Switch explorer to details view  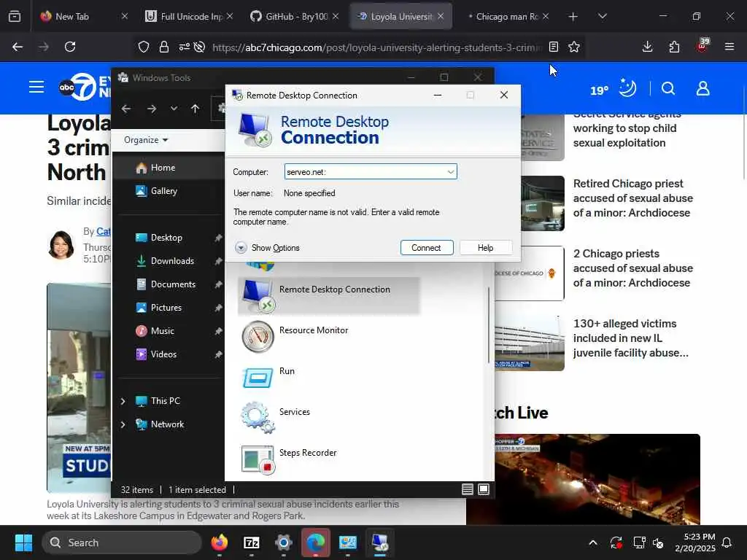click(x=468, y=489)
